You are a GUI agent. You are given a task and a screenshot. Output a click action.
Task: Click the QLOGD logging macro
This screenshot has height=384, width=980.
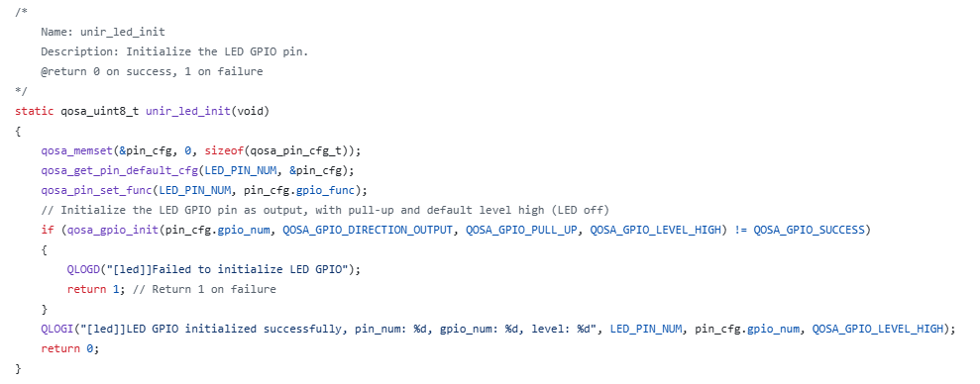click(x=83, y=269)
